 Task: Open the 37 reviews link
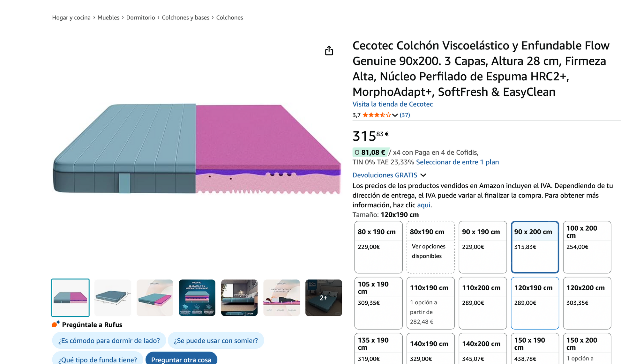(x=405, y=115)
